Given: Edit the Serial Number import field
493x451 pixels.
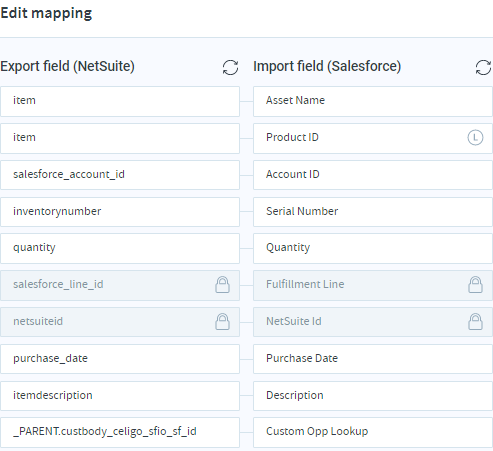Looking at the screenshot, I should (373, 212).
